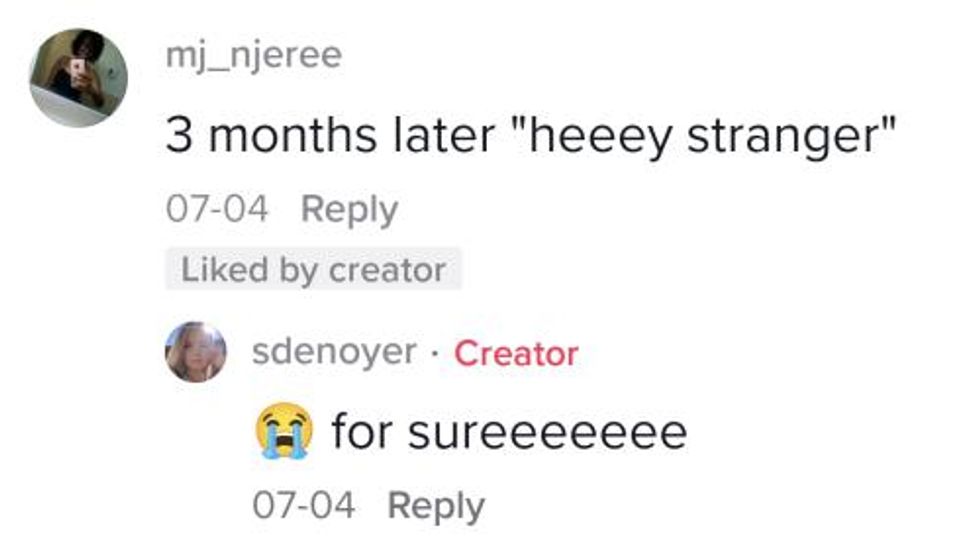980x543 pixels.
Task: Click the crying face emoji
Action: tap(283, 432)
